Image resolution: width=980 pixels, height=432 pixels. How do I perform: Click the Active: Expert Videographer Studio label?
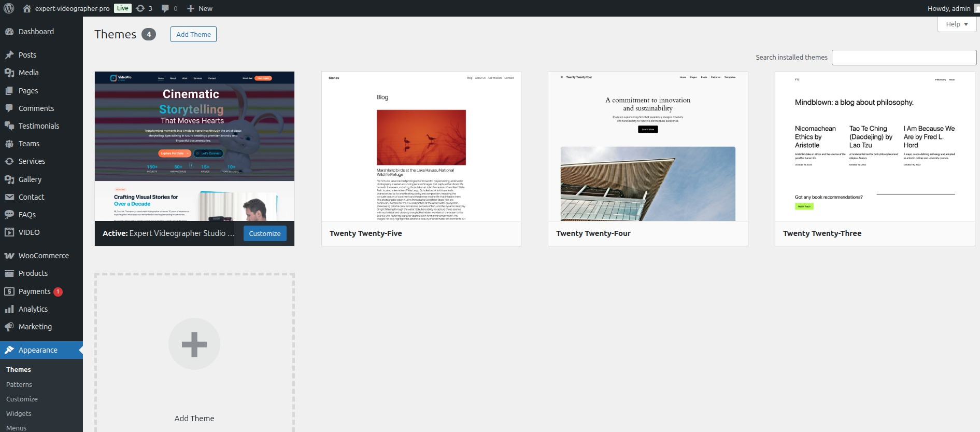[x=168, y=233]
